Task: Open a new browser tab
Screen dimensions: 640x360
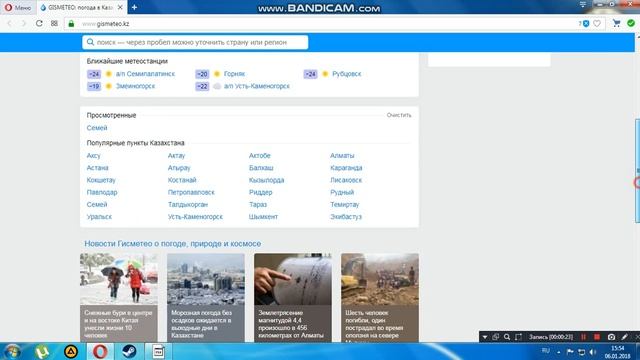Action: [134, 7]
